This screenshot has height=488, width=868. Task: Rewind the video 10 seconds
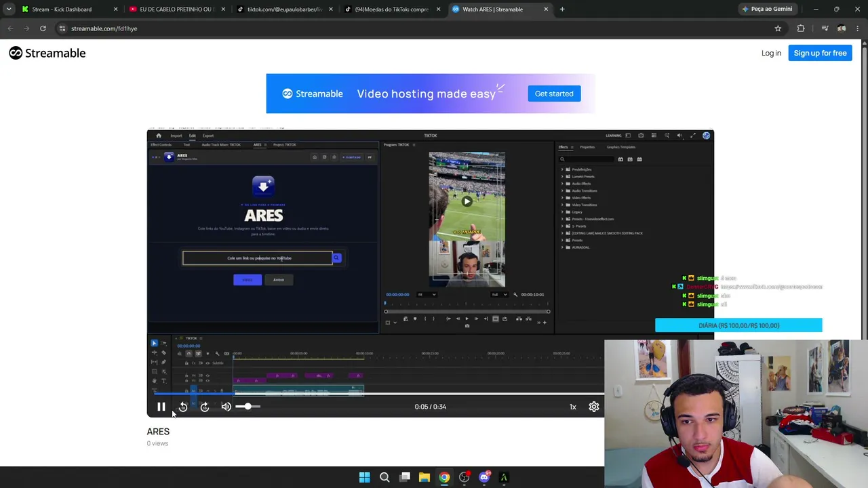click(x=183, y=407)
